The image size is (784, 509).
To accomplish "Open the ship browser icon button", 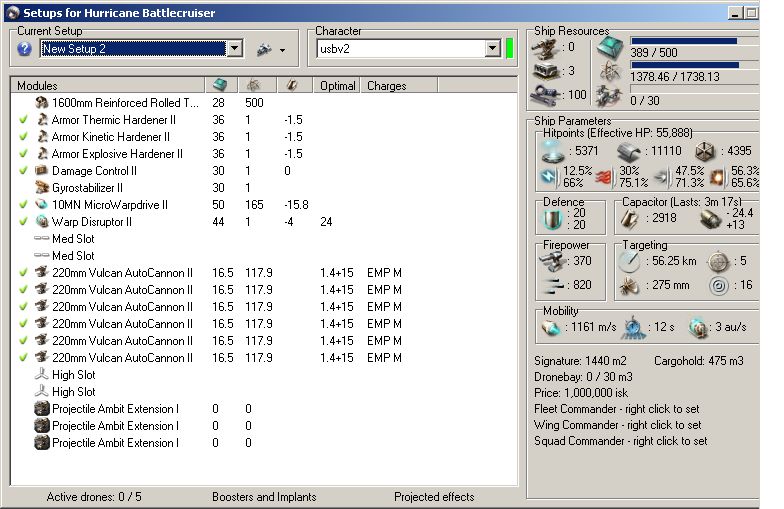I will (264, 49).
